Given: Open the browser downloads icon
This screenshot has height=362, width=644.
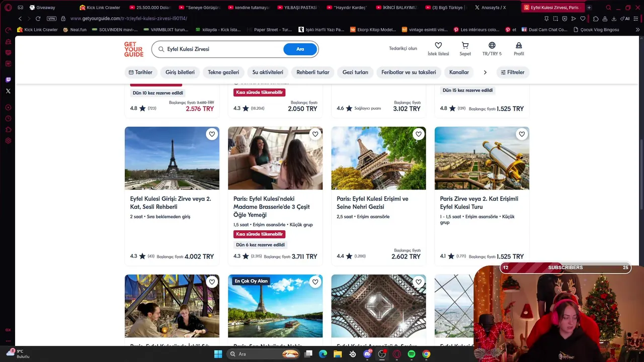Looking at the screenshot, I should [614, 19].
